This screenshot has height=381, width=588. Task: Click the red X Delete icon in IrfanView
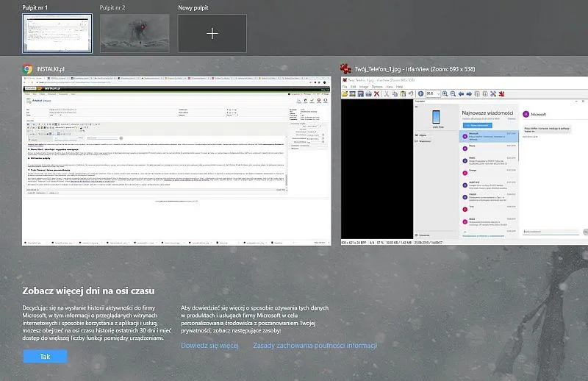(376, 94)
